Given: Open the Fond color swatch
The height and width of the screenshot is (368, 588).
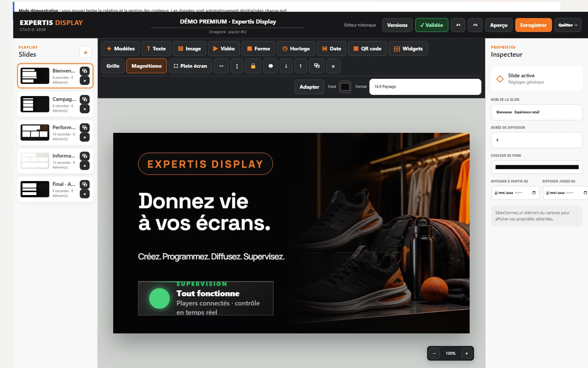Looking at the screenshot, I should click(345, 87).
